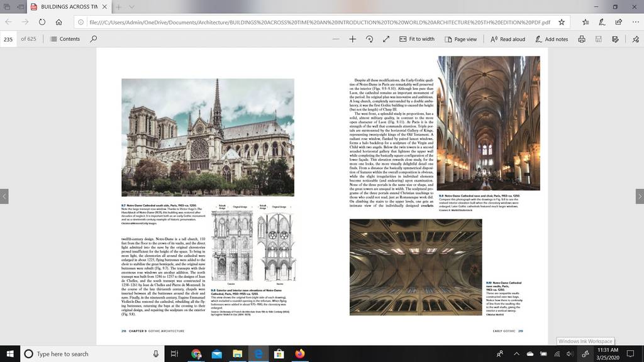Screen dimensions: 644x362
Task: Open the Contents panel
Action: click(x=65, y=39)
